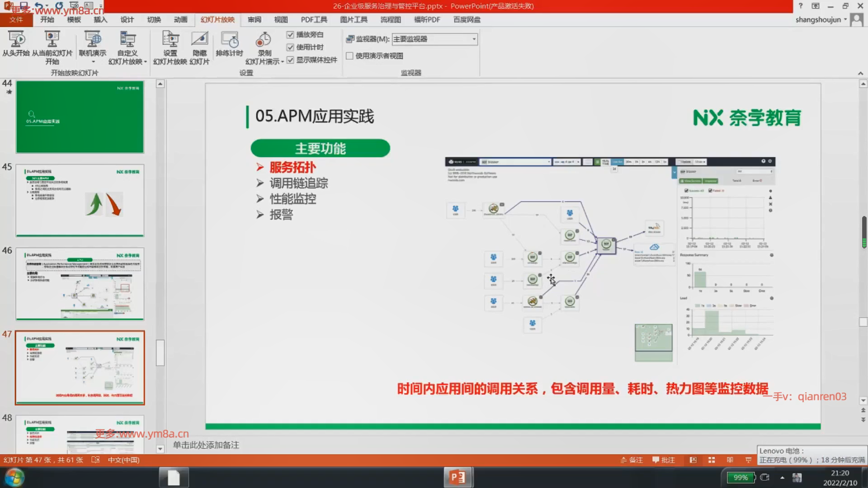Click 单击此处添加备注 notes area

point(206,445)
